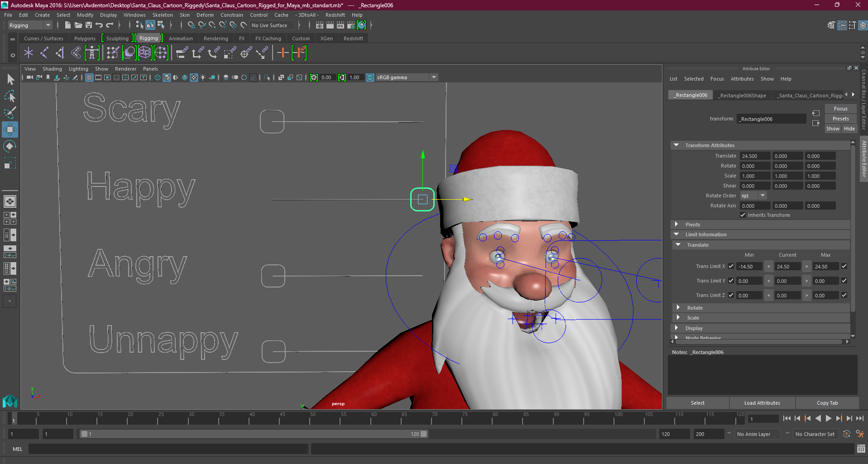Click the Redo arrow in the status line
868x464 pixels.
pyautogui.click(x=110, y=25)
